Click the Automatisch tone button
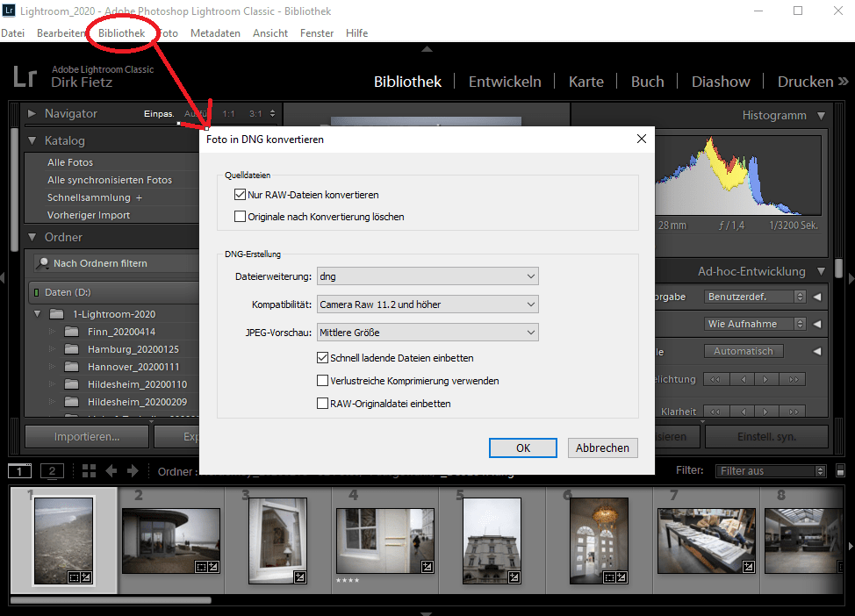 pyautogui.click(x=744, y=351)
